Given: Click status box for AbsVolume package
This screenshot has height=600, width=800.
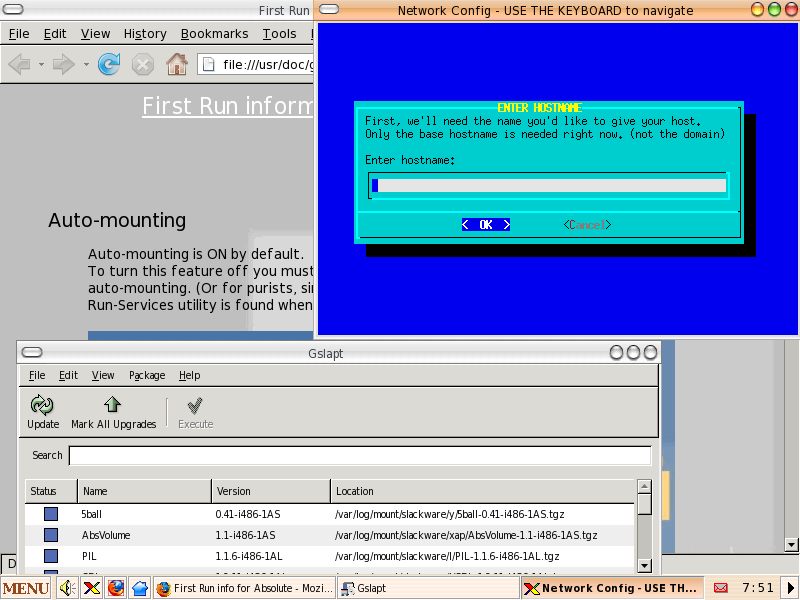Looking at the screenshot, I should tap(51, 535).
